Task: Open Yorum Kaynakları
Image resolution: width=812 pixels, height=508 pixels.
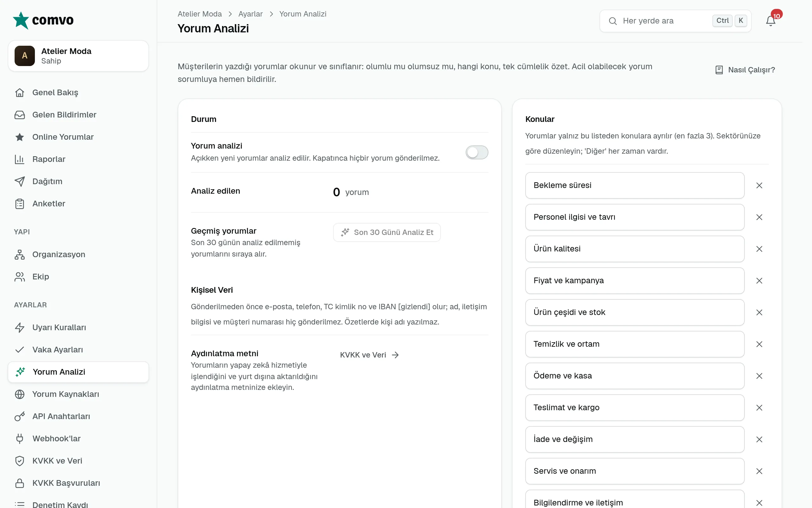Action: tap(78, 394)
